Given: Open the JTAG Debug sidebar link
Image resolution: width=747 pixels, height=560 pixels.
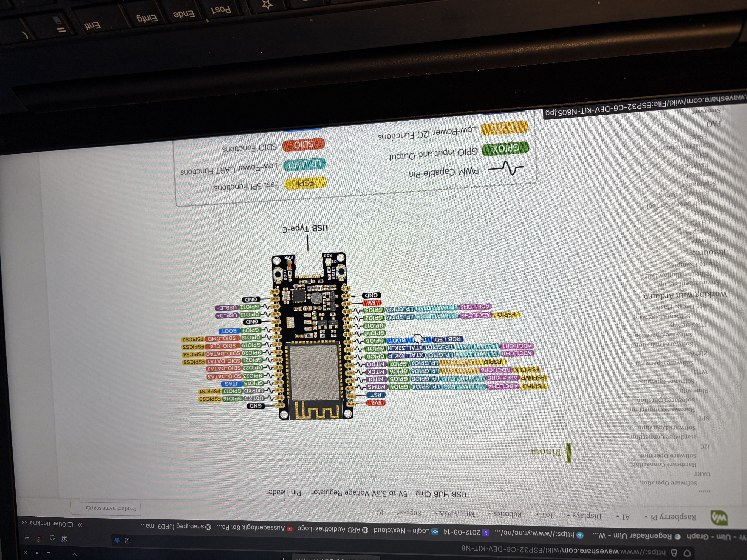Looking at the screenshot, I should (688, 325).
